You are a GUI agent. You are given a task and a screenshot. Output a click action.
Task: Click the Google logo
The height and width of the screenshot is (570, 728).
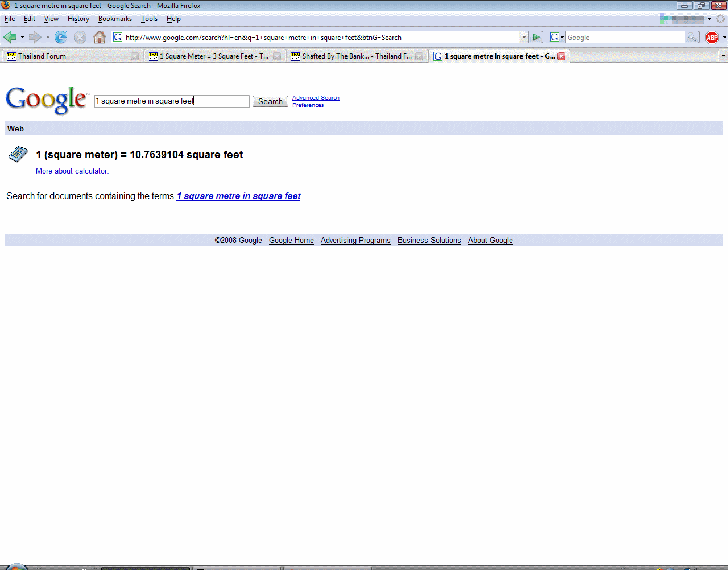click(x=47, y=100)
